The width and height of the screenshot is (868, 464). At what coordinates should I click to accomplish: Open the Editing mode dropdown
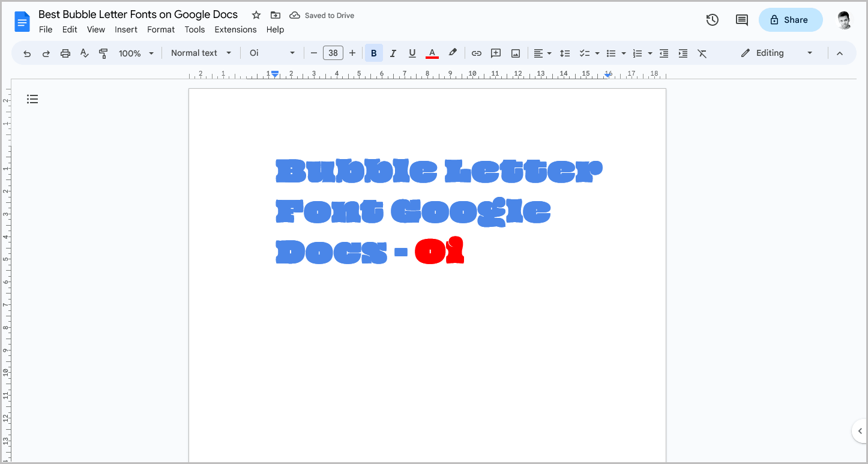pyautogui.click(x=777, y=53)
